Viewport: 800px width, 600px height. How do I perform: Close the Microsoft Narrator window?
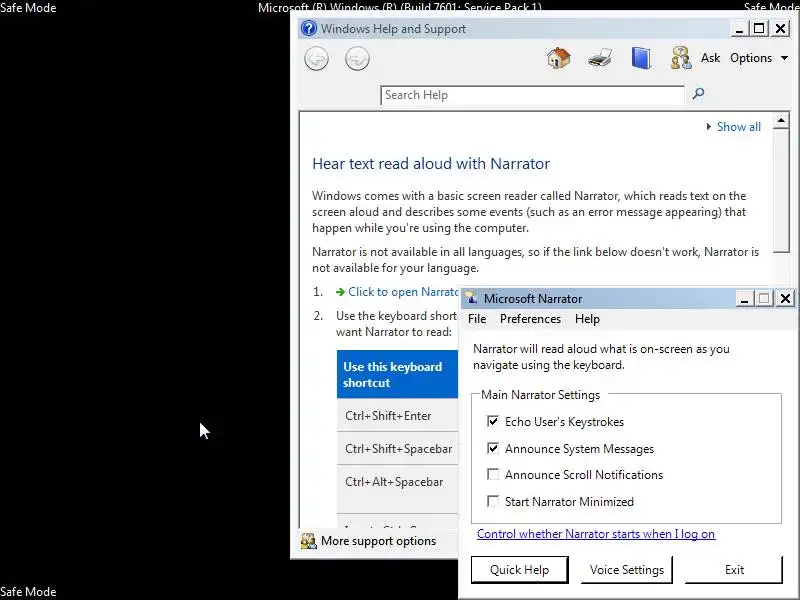click(786, 298)
